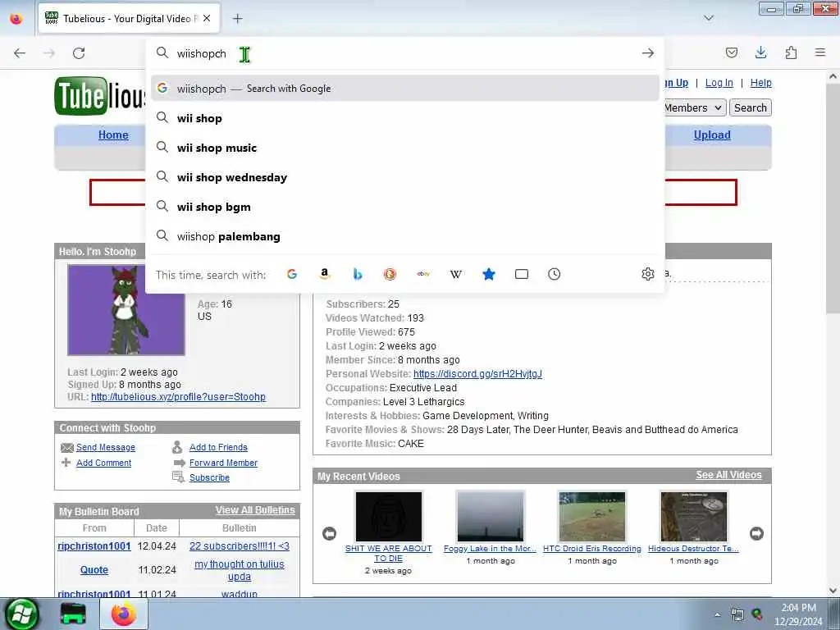Viewport: 840px width, 630px height.
Task: Search bookmarks with the star icon
Action: (489, 274)
